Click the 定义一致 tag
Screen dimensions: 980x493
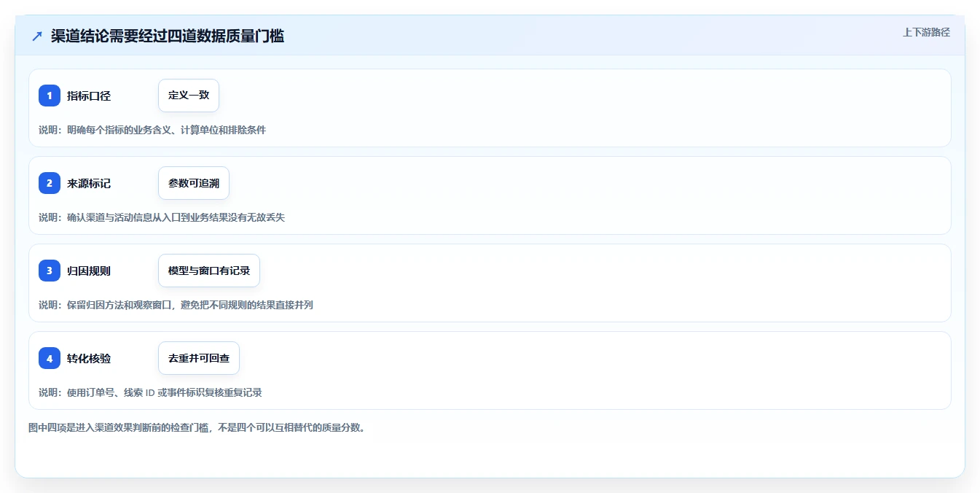[189, 96]
